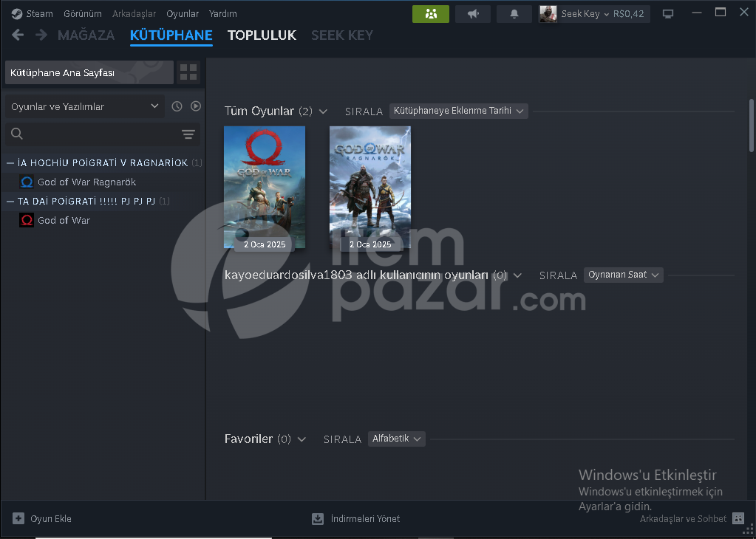Click the kayoeduardosilva1803 adlı kullanıcının oyunları heading
756x539 pixels.
click(356, 275)
